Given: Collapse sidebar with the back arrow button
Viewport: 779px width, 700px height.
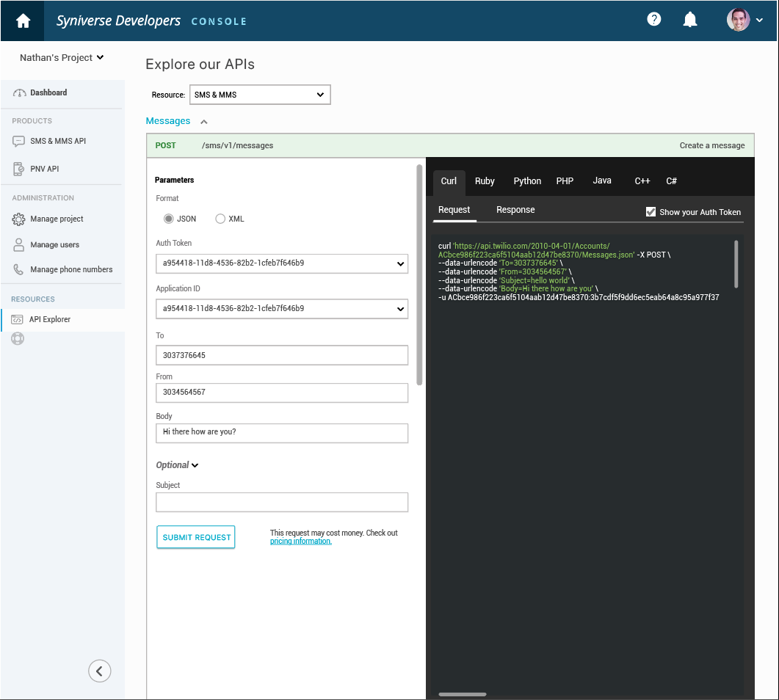Looking at the screenshot, I should pos(99,670).
